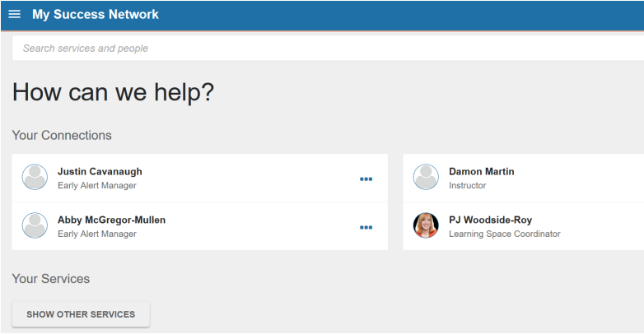Open the hamburger navigation menu
Screen dimensions: 644x334
tap(14, 14)
